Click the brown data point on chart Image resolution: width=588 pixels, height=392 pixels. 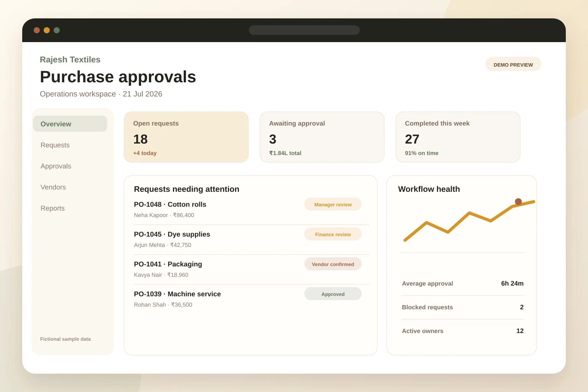pyautogui.click(x=518, y=202)
